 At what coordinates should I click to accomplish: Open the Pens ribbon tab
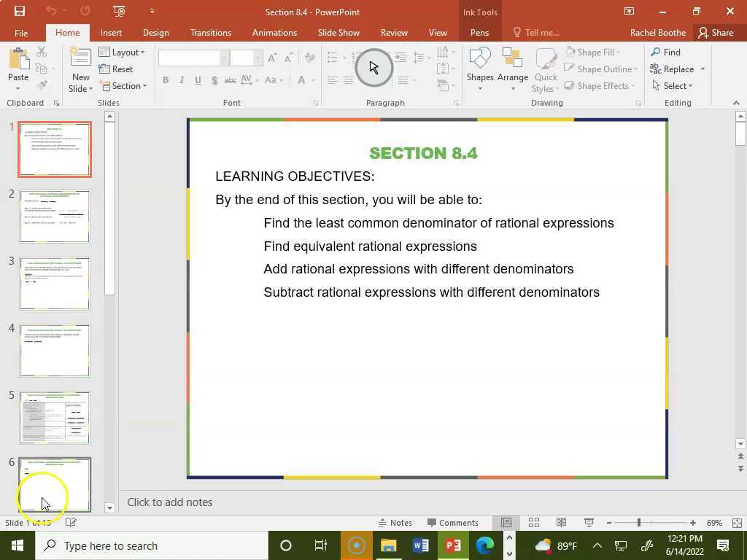[x=479, y=32]
